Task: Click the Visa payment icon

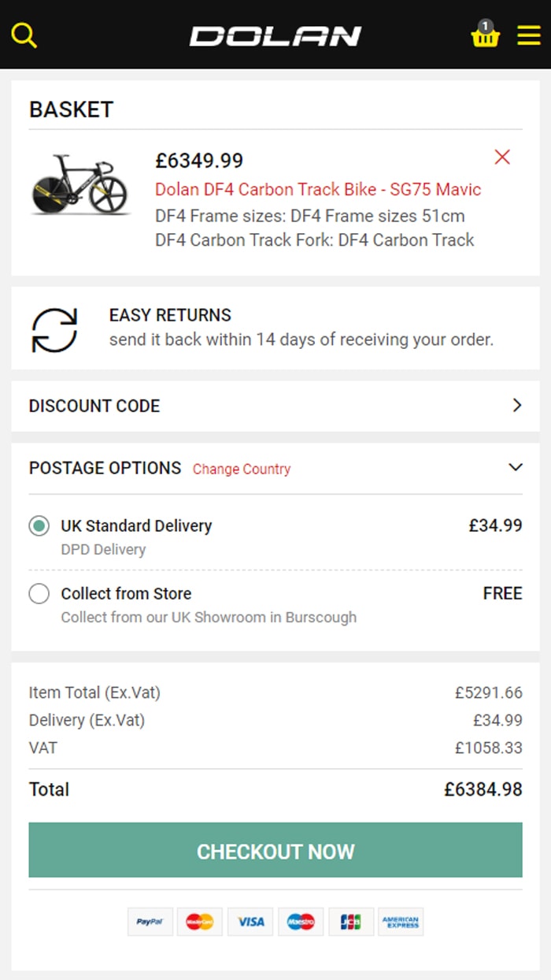Action: [x=250, y=921]
